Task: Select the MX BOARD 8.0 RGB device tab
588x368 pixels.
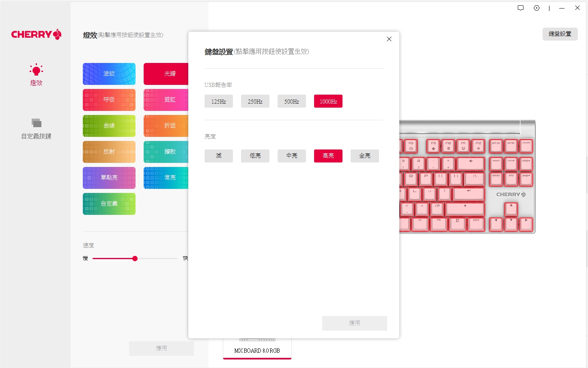Action: point(257,349)
